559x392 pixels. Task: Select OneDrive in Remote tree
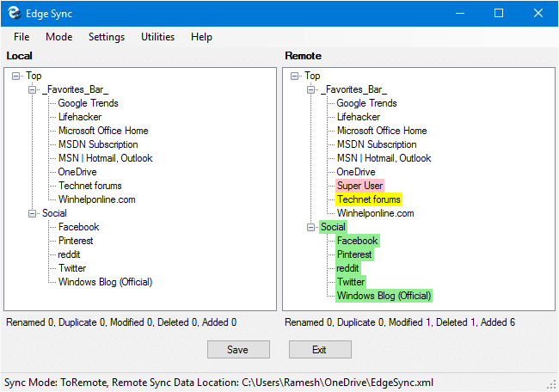(x=356, y=172)
